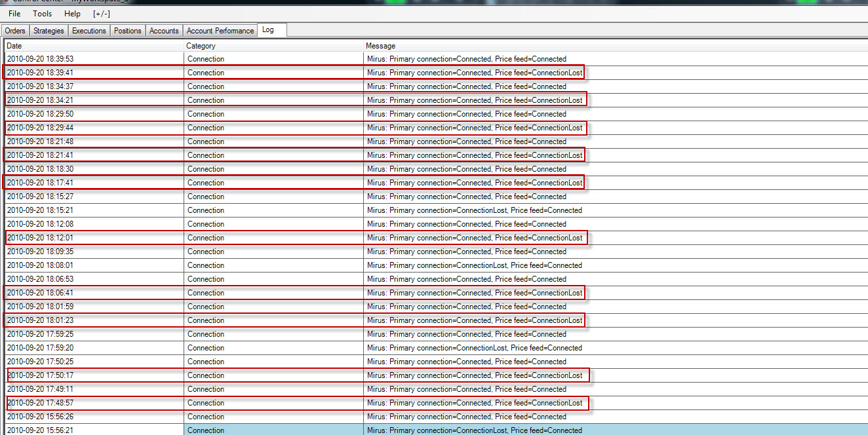
Task: Open the Help menu
Action: 73,13
